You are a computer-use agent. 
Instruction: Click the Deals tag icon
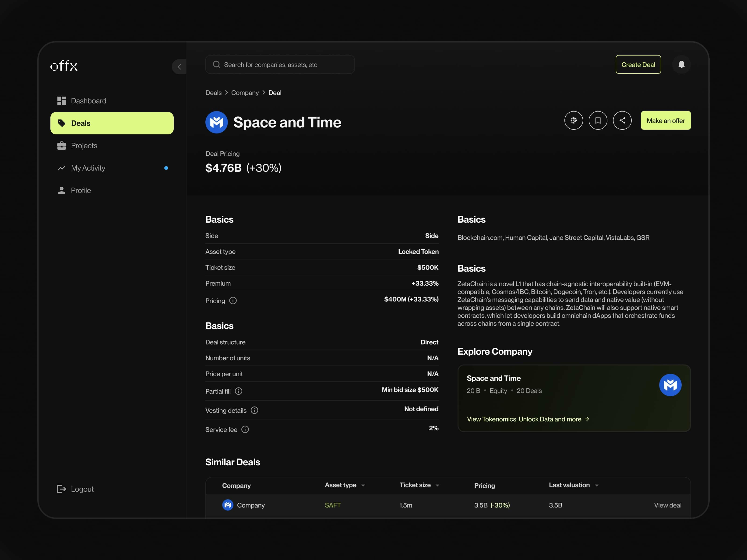[x=61, y=123]
